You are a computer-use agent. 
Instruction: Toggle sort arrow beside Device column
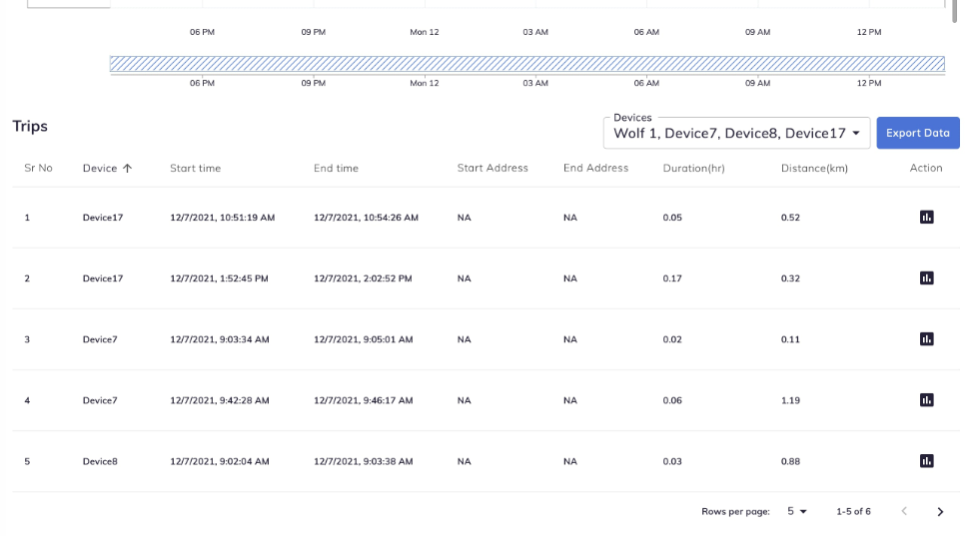[x=127, y=169]
